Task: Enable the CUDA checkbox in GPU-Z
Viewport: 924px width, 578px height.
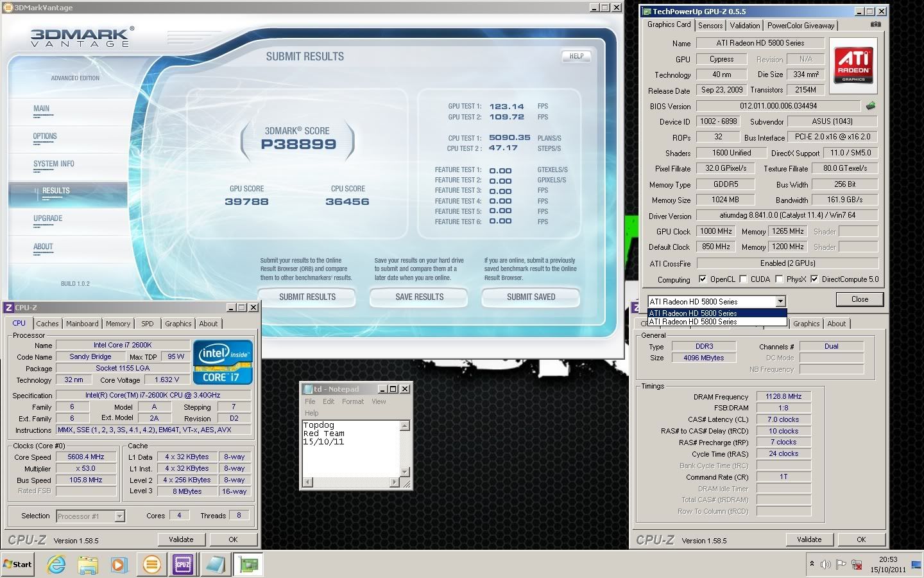Action: coord(743,279)
